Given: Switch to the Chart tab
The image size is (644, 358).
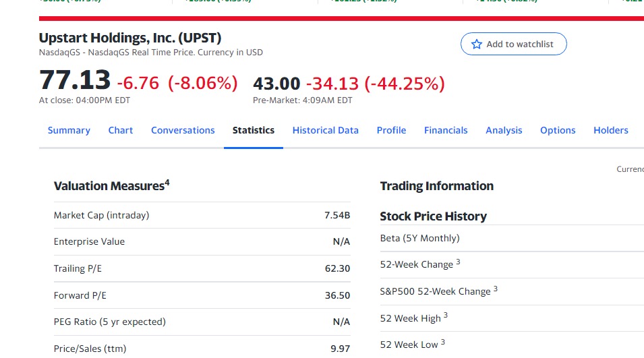Looking at the screenshot, I should (120, 130).
